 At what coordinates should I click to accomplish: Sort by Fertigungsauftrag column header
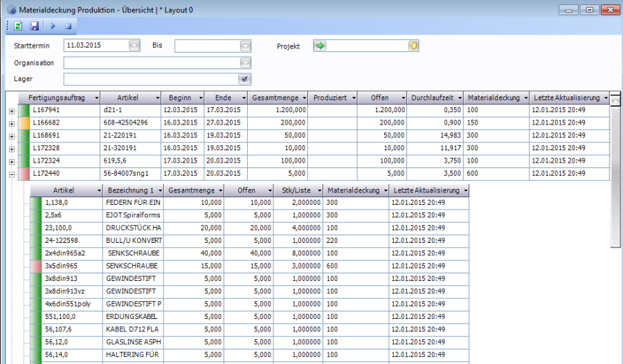(55, 98)
